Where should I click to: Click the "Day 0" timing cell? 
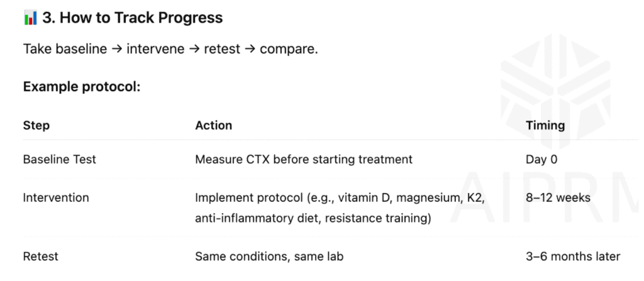[541, 160]
